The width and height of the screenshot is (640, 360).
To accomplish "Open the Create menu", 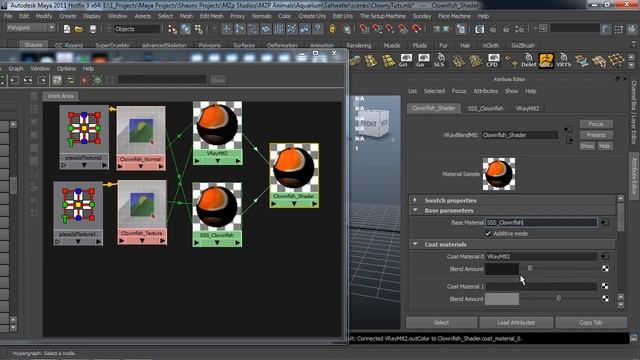I will tap(68, 16).
